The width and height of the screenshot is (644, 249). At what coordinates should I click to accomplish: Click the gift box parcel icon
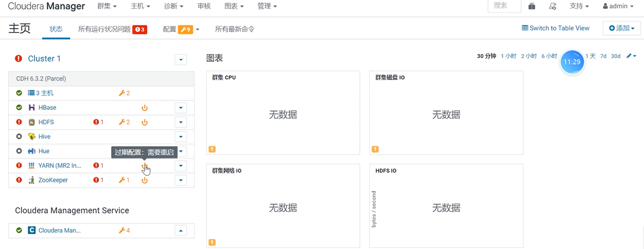coord(532,6)
